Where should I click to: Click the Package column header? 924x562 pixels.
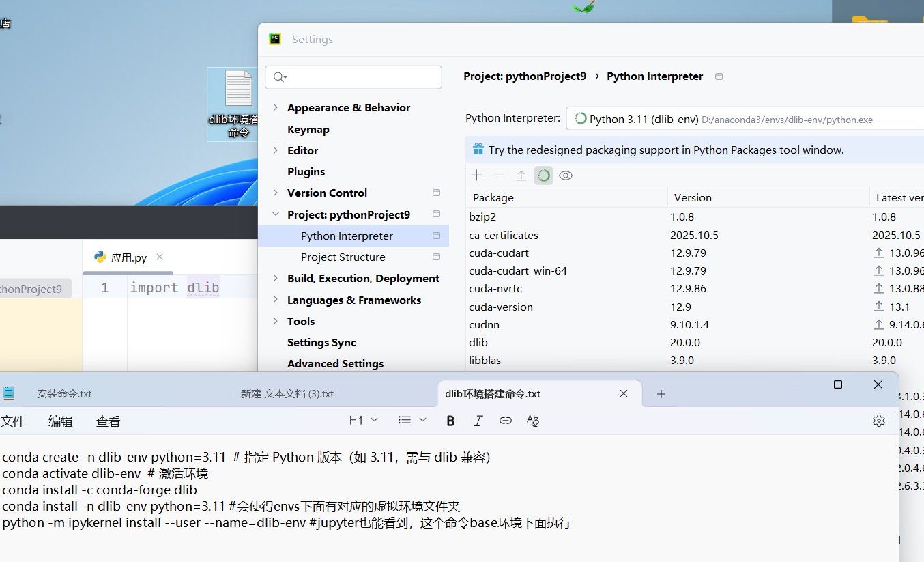tap(566, 197)
